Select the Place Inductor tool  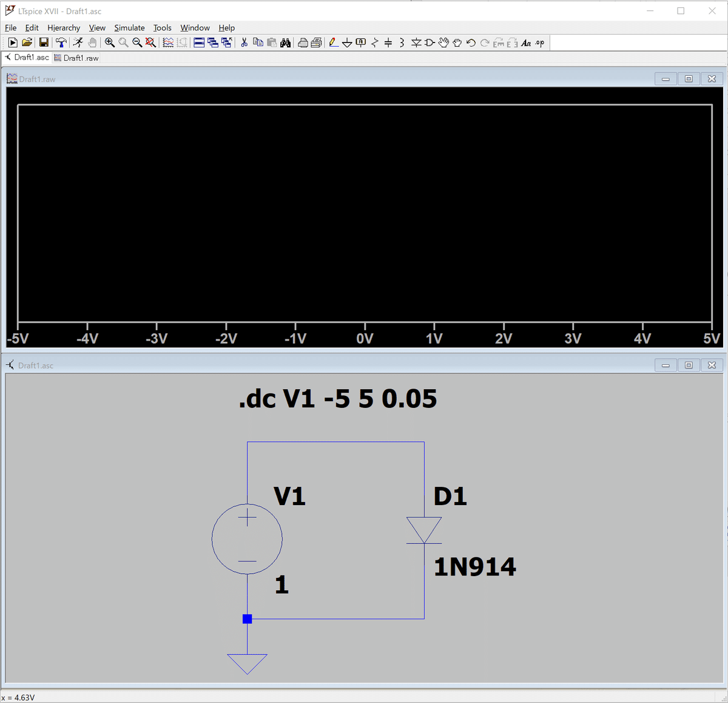click(x=402, y=42)
